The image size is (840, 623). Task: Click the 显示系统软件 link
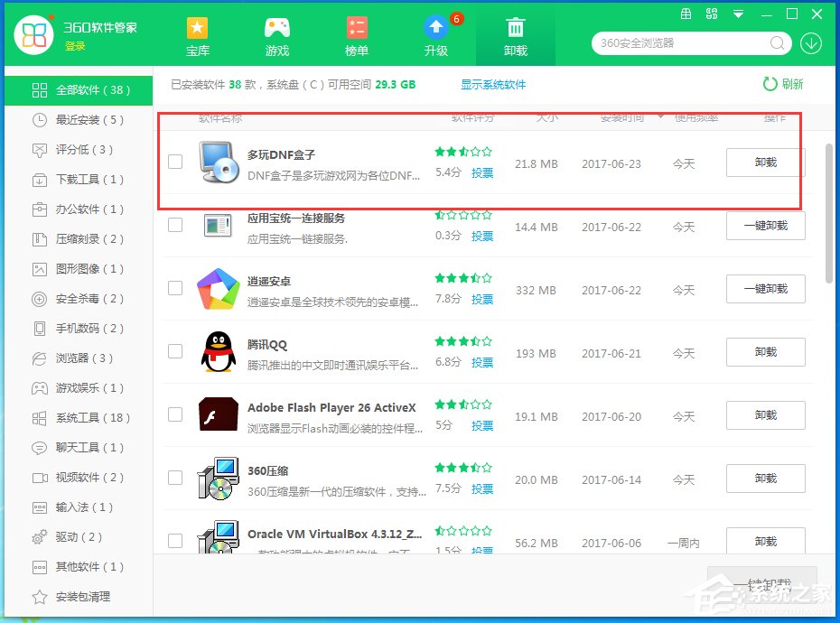click(x=493, y=85)
